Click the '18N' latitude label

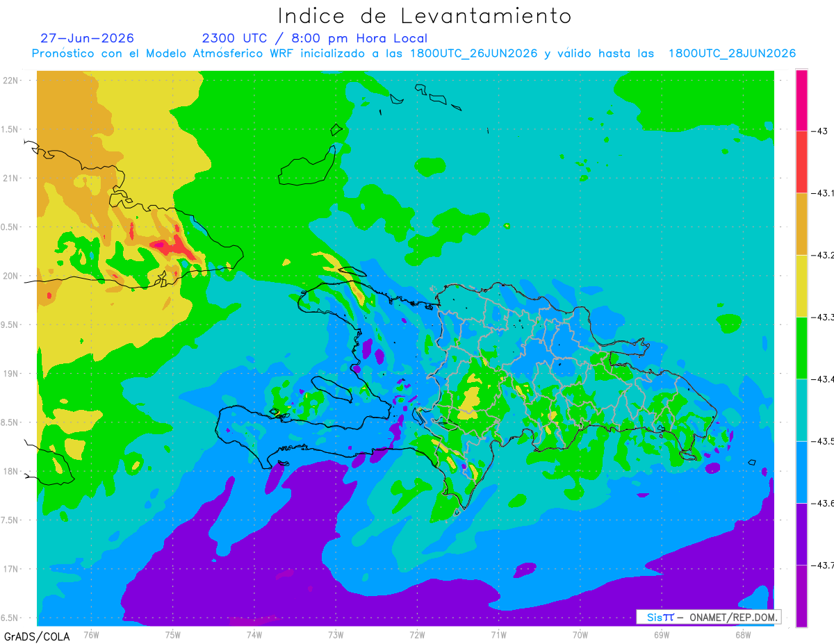click(x=12, y=471)
